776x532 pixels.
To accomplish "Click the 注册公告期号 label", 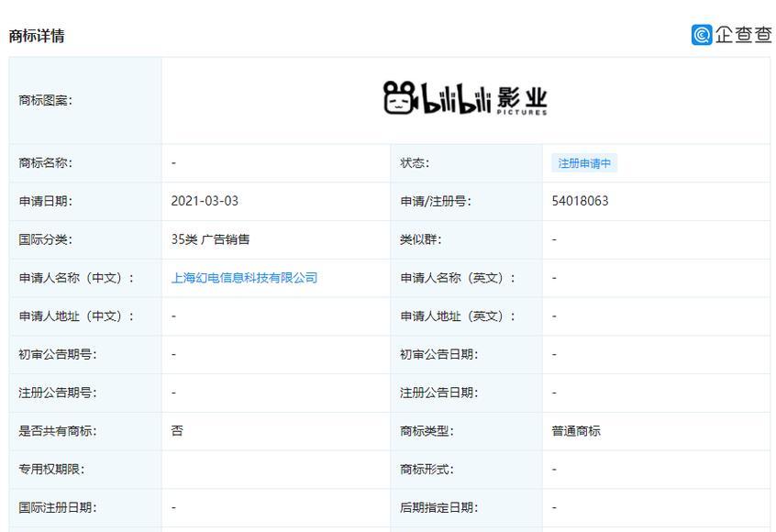I will click(x=58, y=393).
